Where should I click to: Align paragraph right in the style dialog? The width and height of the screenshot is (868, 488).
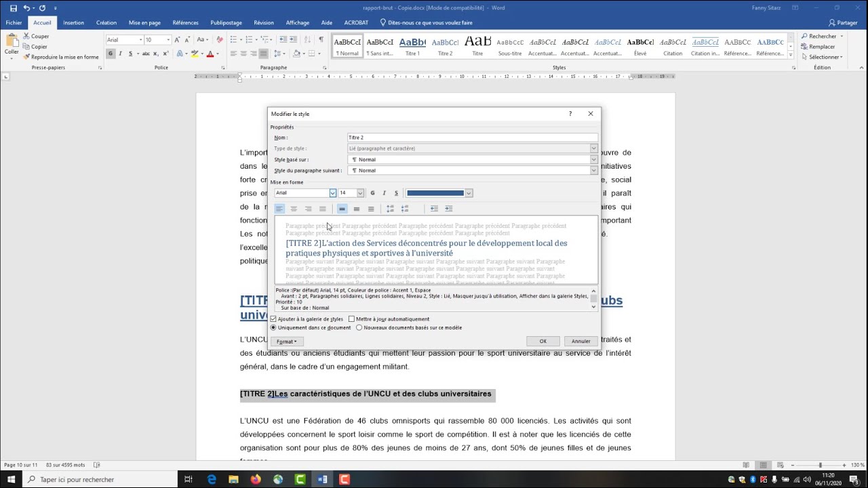[x=308, y=209]
